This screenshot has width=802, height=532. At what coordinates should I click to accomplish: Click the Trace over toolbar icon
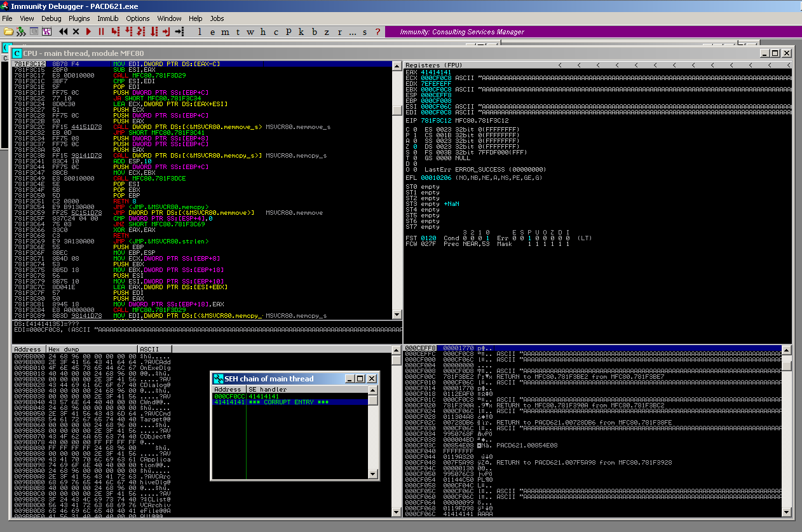click(154, 31)
